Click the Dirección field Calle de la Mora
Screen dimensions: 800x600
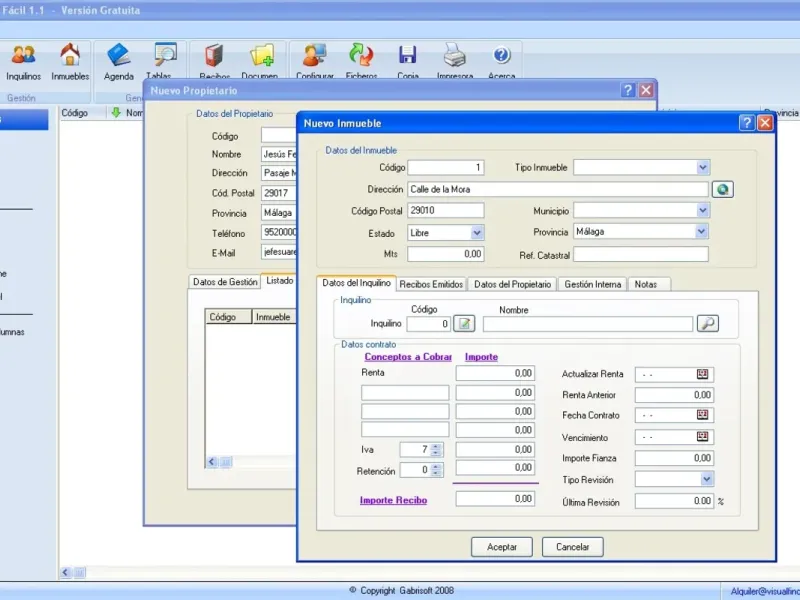pyautogui.click(x=558, y=189)
